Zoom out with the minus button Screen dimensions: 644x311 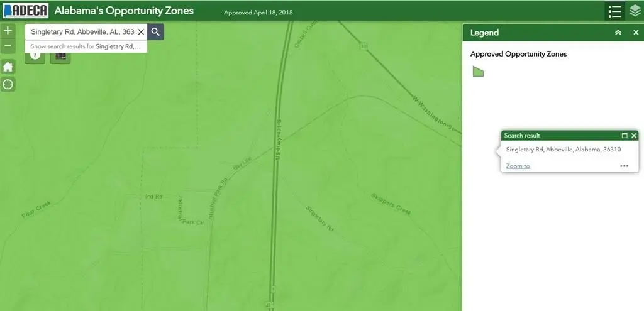tap(8, 46)
